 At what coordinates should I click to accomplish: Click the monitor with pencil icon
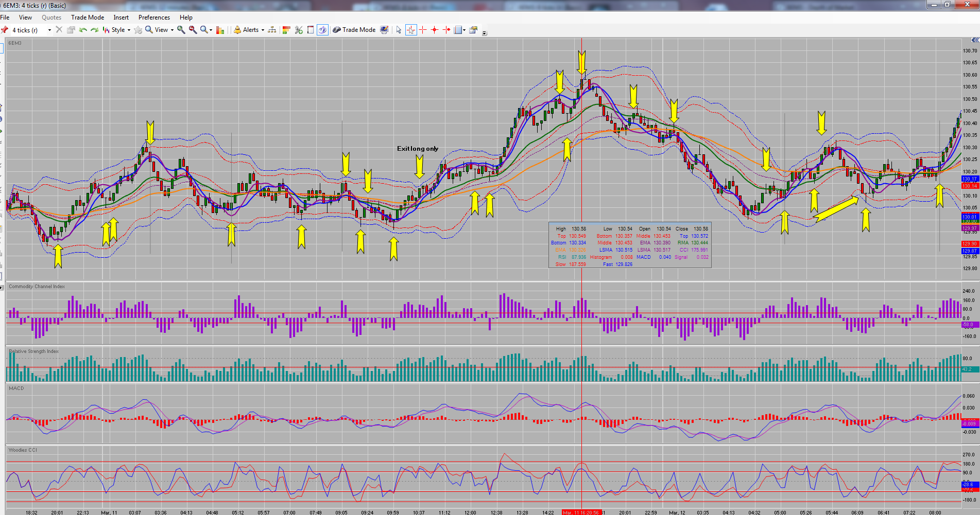click(x=384, y=30)
